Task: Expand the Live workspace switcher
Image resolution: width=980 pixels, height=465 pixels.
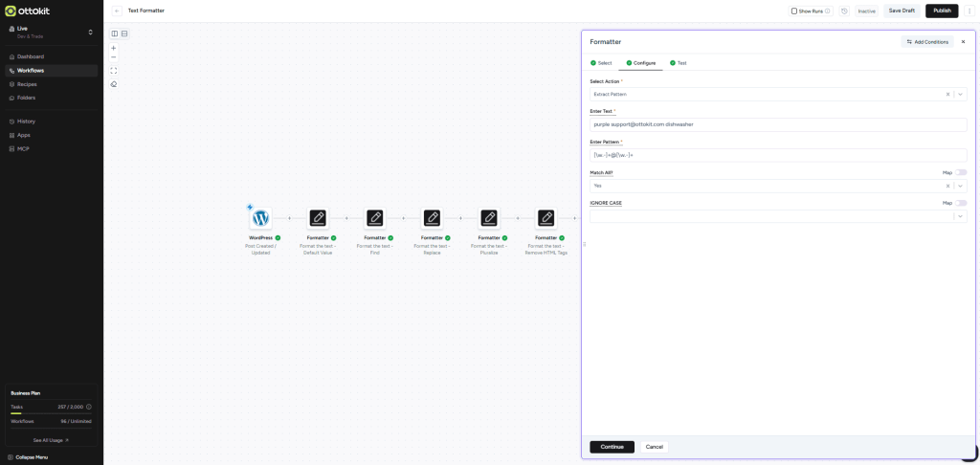Action: point(90,33)
